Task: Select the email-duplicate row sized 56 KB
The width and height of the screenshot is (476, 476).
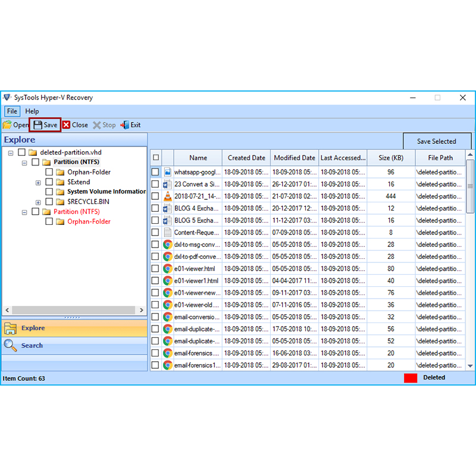Action: [308, 329]
